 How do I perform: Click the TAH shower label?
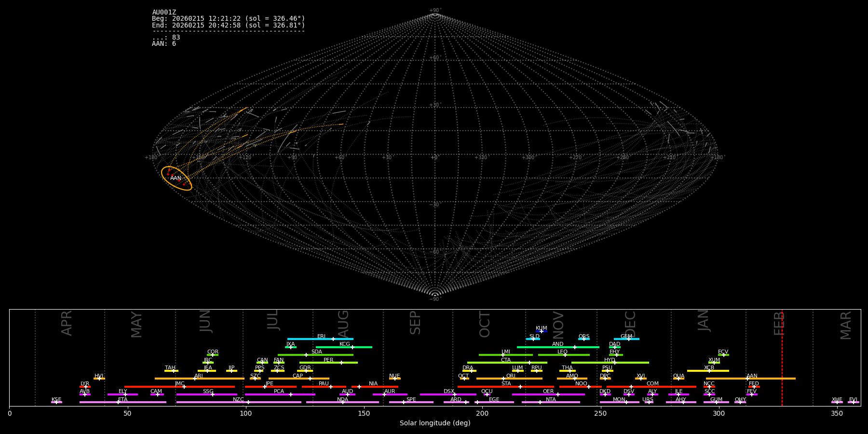tap(170, 368)
